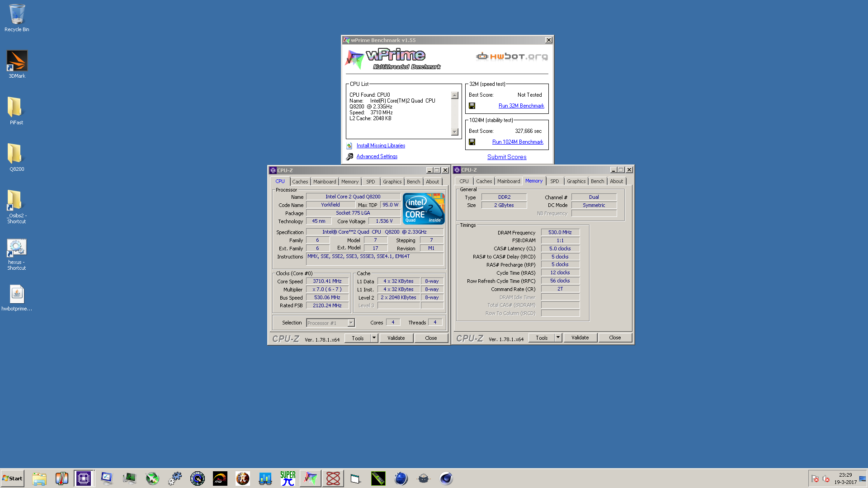
Task: Launch the pi symbol benchmark in taskbar
Action: point(242,479)
